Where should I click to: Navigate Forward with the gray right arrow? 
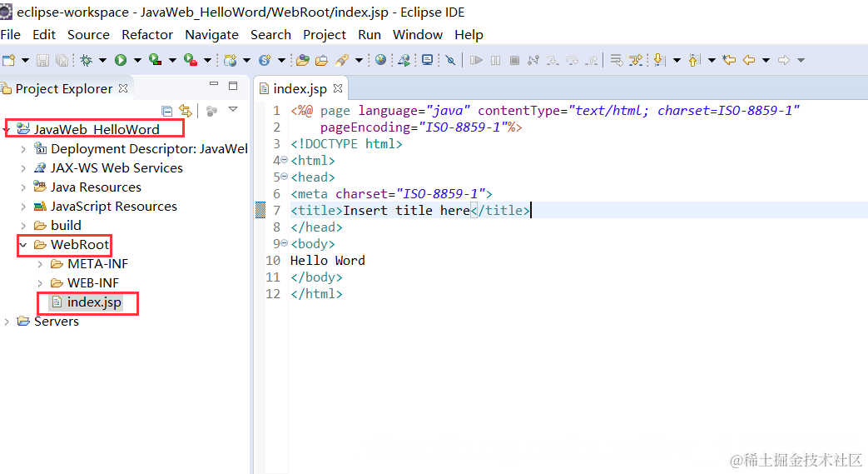pyautogui.click(x=784, y=60)
